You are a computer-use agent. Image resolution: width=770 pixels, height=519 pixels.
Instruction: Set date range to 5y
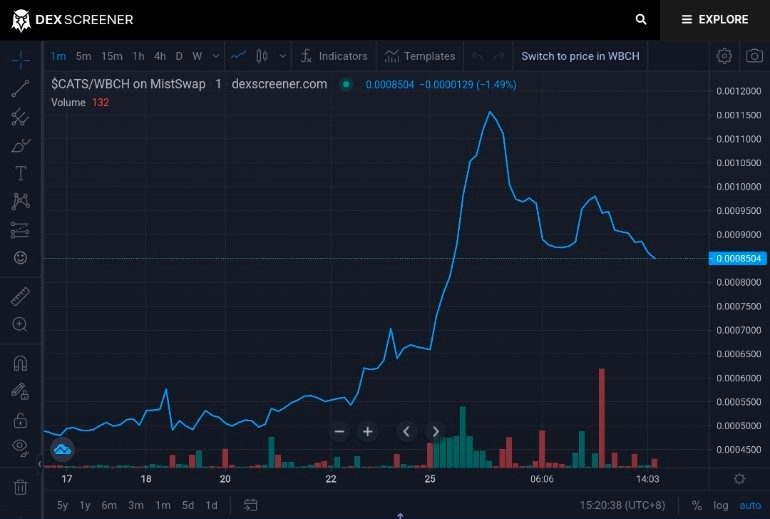[62, 505]
